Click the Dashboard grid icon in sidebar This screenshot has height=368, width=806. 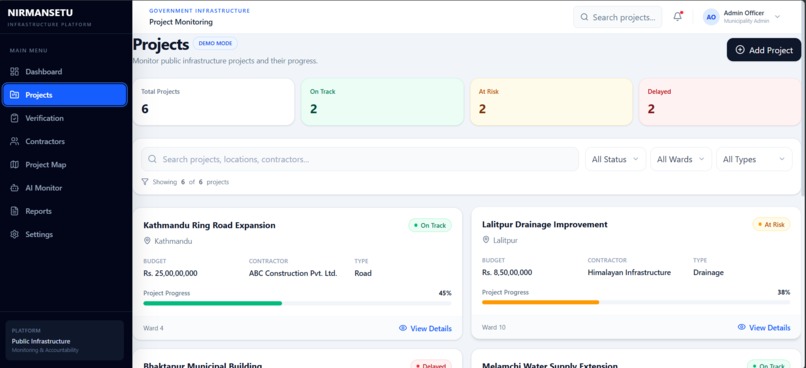[14, 71]
